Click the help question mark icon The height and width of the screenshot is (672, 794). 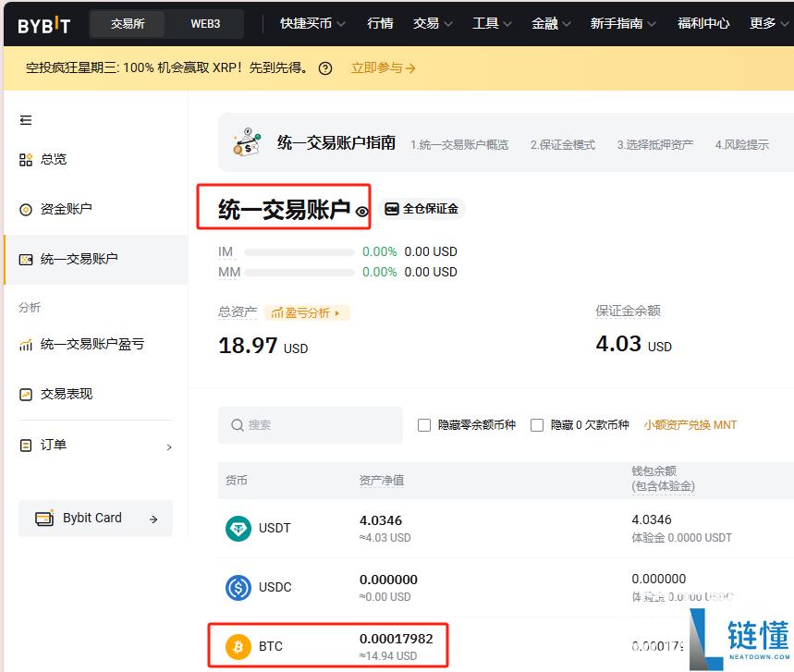click(325, 68)
